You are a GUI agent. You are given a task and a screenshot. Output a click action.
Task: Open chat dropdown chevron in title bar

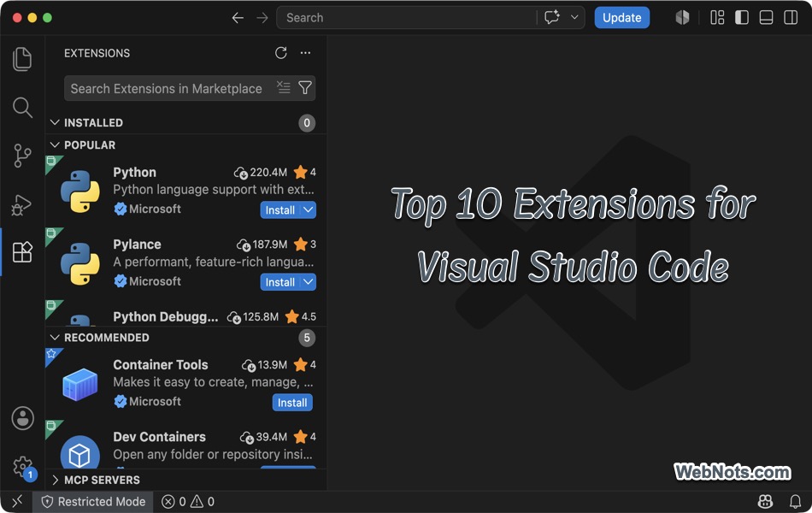(574, 18)
